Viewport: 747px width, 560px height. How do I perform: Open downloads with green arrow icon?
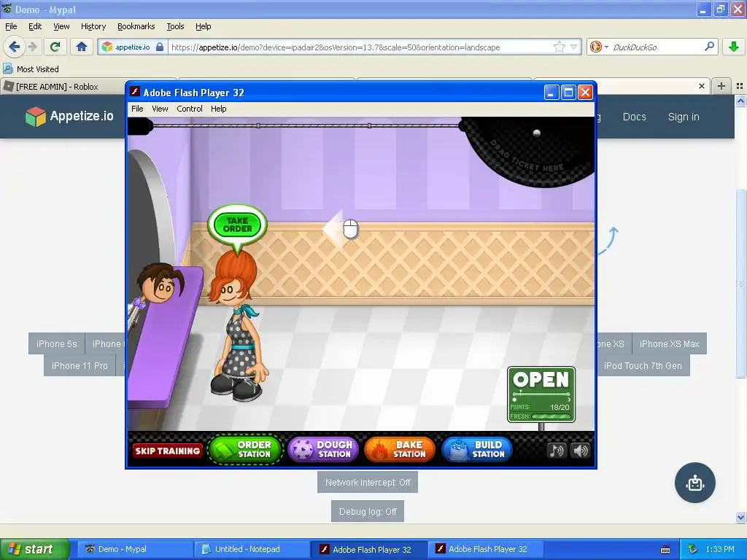[734, 47]
